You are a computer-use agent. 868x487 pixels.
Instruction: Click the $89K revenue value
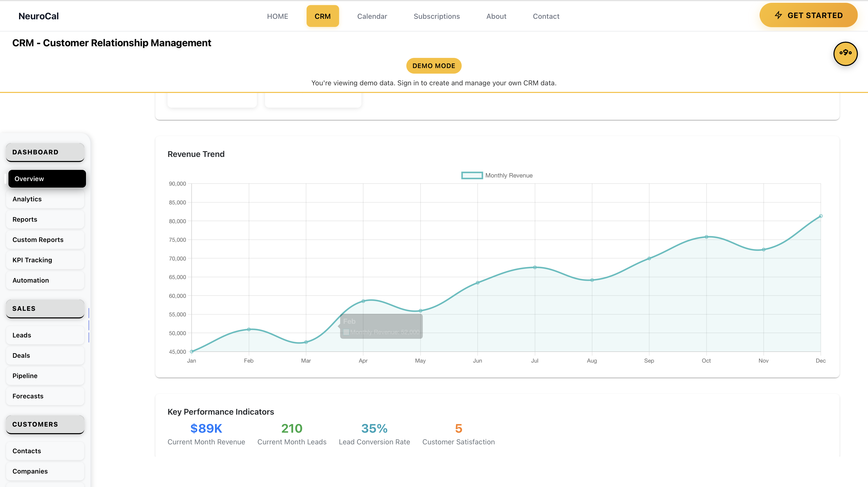206,428
